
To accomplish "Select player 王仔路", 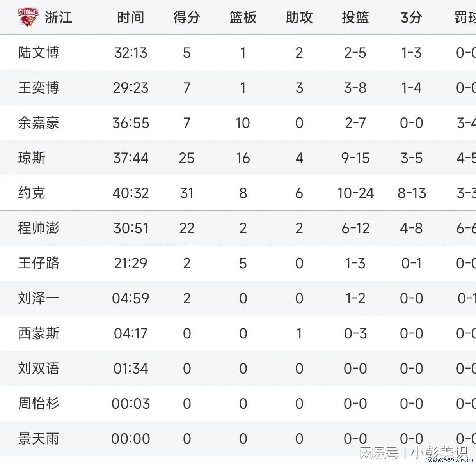I will (39, 263).
